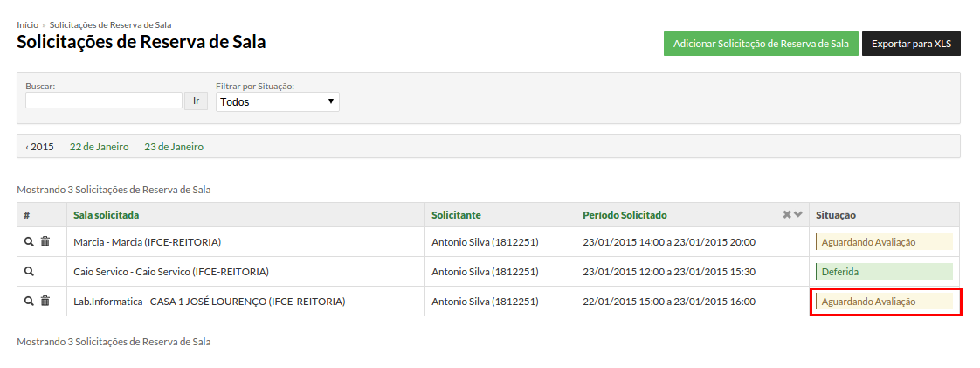Sort by Solicitante column header

pyautogui.click(x=456, y=215)
